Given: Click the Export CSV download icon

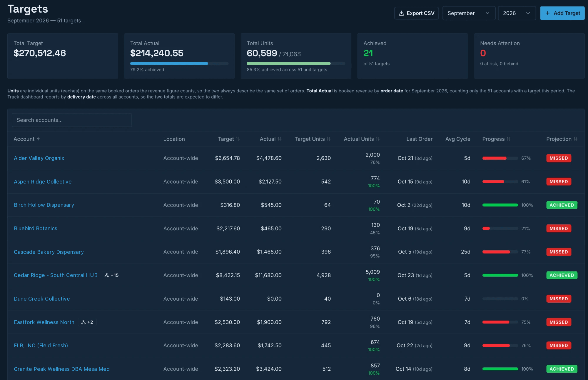Looking at the screenshot, I should [x=401, y=13].
